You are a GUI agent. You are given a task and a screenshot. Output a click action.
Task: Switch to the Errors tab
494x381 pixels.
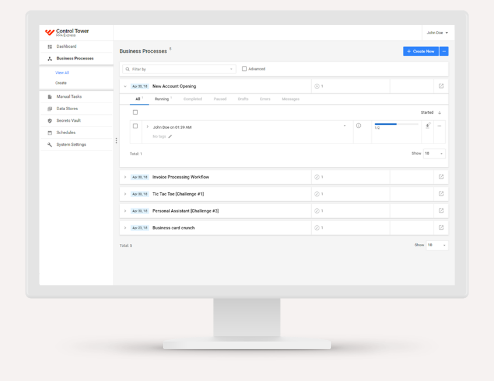[265, 99]
